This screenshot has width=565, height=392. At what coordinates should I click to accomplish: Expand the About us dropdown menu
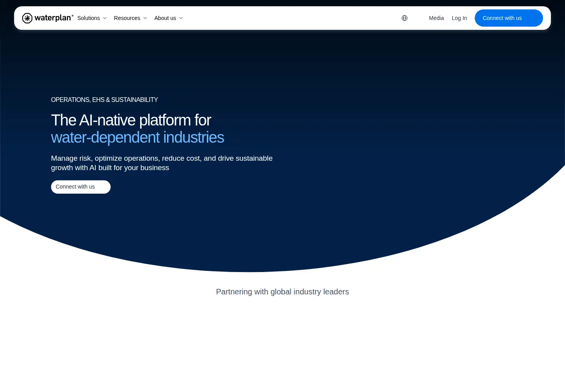pos(168,18)
